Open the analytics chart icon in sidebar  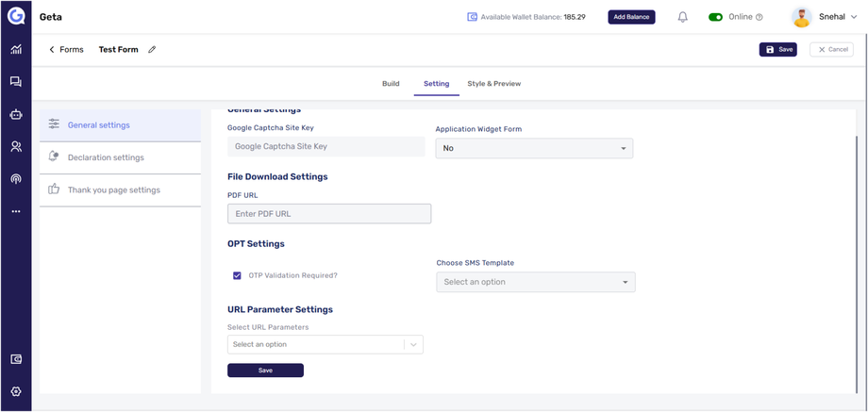click(15, 50)
